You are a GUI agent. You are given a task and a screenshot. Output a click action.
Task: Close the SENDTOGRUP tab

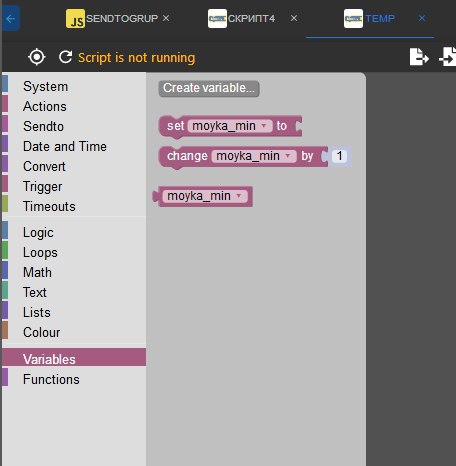pos(166,18)
